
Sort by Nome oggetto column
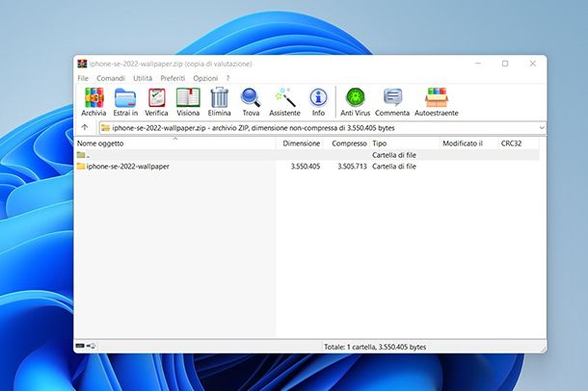point(175,143)
